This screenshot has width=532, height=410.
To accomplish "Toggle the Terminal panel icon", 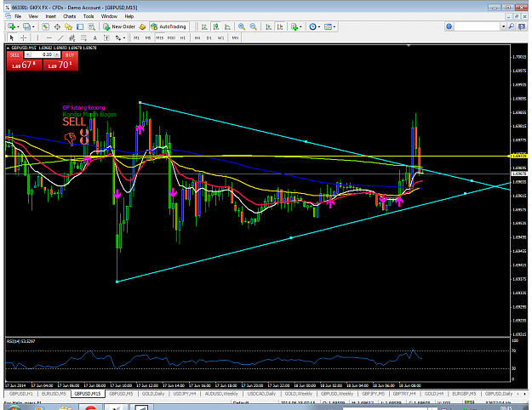I will (80, 26).
